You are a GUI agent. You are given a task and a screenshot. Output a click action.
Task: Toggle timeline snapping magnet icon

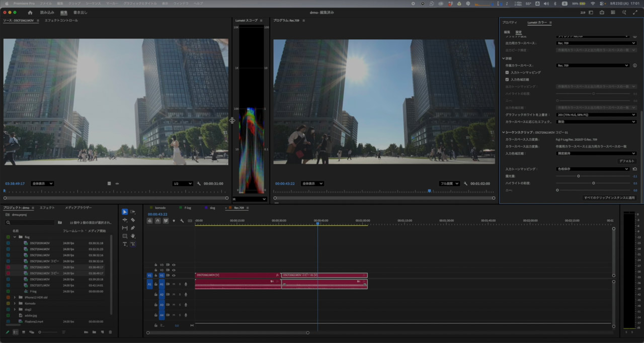157,221
